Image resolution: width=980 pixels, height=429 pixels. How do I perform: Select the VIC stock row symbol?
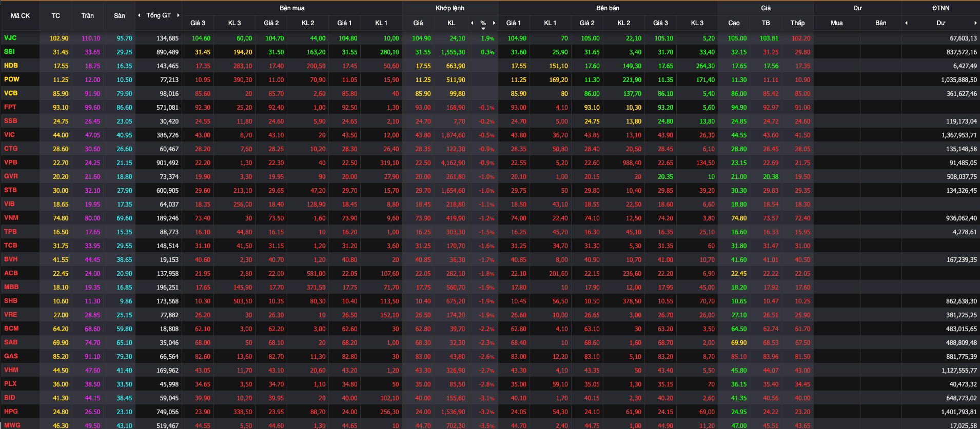[x=10, y=135]
